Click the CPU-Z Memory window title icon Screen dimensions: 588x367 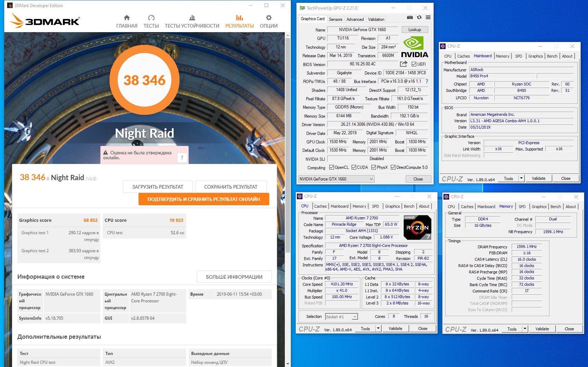coord(446,197)
